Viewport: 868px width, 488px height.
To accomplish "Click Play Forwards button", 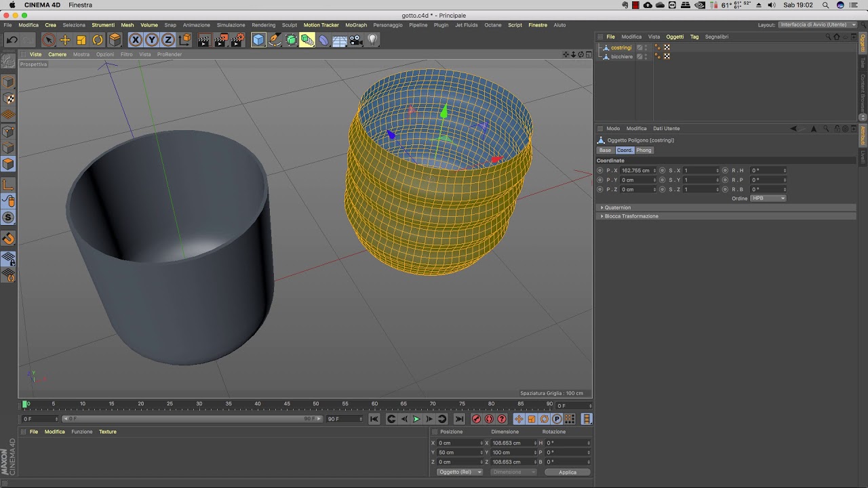I will coord(416,419).
